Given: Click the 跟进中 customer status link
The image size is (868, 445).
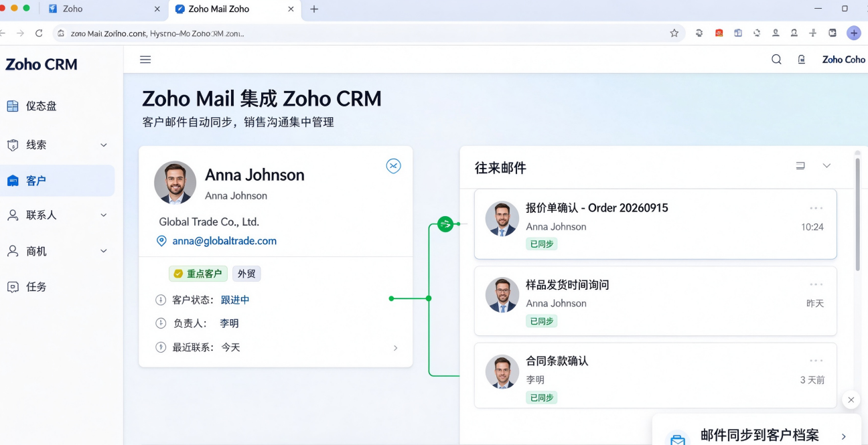Looking at the screenshot, I should (235, 300).
